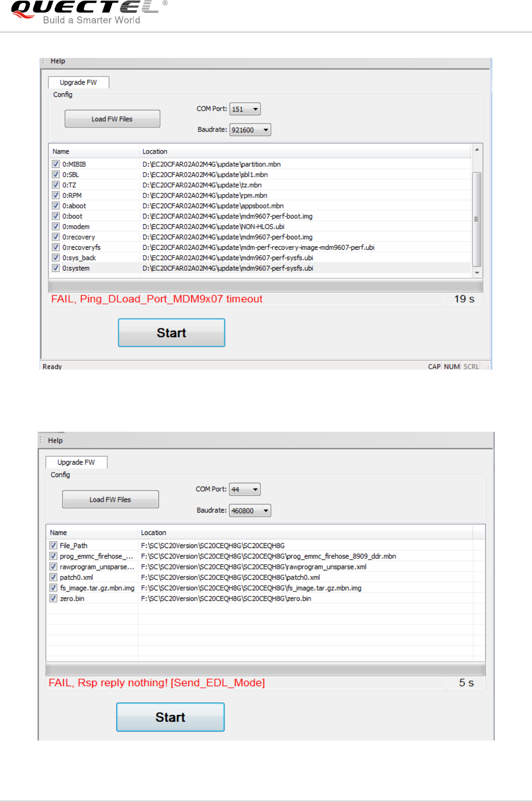Open COM Port dropdown showing 44
Image resolution: width=532 pixels, height=802 pixels.
245,490
